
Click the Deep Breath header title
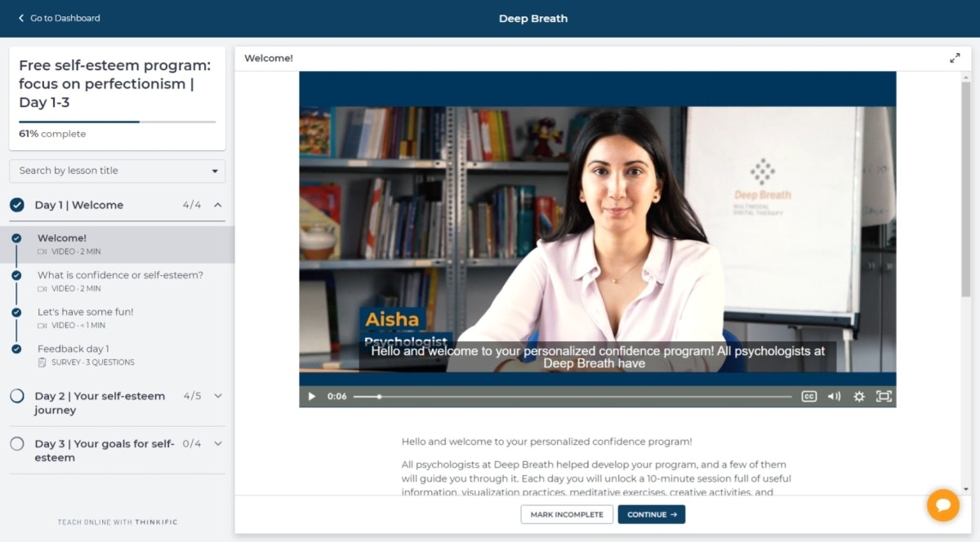click(533, 18)
